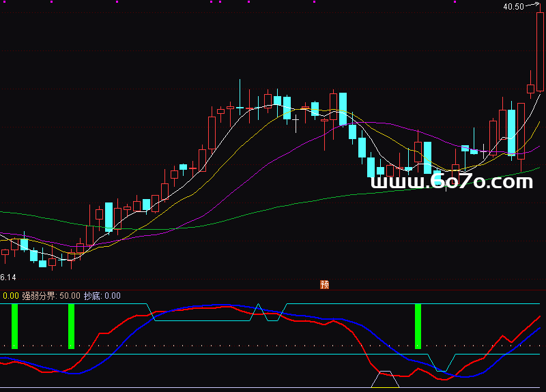Select the green long-term moving average line
Screen dimensions: 546x392
click(273, 206)
